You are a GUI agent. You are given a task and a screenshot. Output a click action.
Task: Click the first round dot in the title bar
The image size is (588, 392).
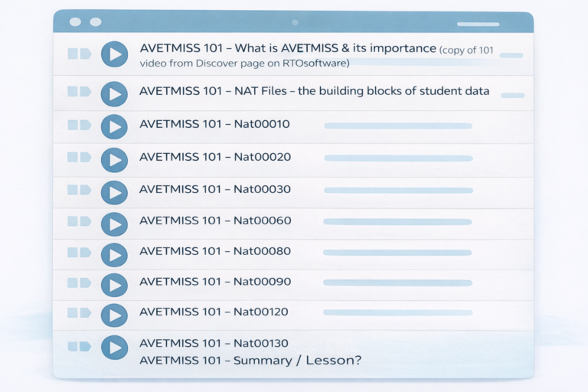(x=75, y=22)
